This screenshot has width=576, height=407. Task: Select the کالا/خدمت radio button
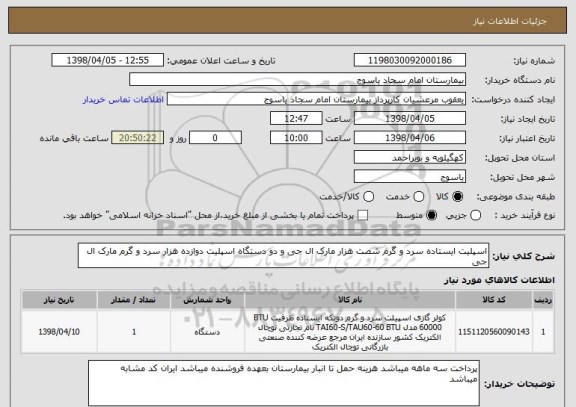[368, 197]
